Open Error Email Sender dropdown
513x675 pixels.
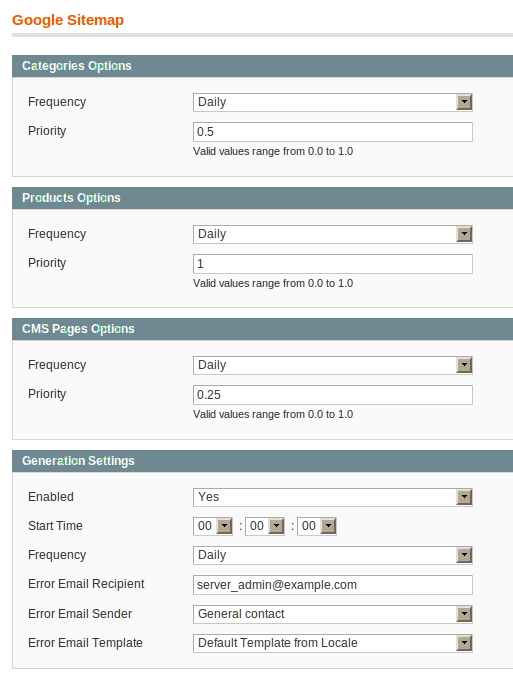(x=333, y=614)
